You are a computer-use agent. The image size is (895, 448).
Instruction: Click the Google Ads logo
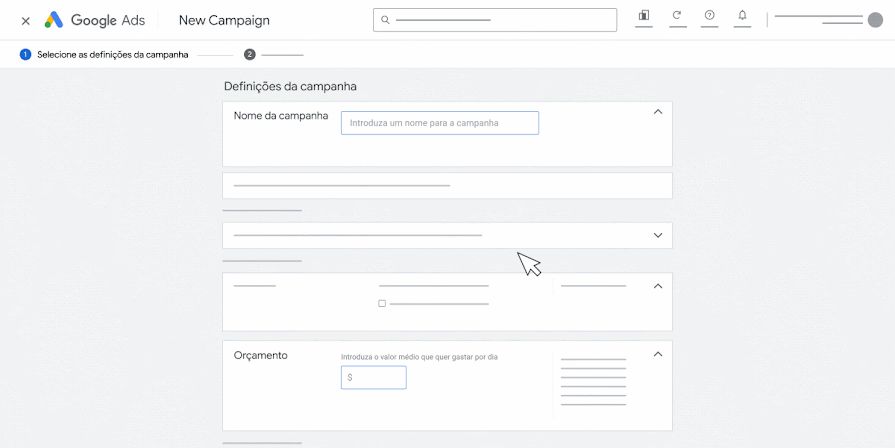[x=95, y=21]
